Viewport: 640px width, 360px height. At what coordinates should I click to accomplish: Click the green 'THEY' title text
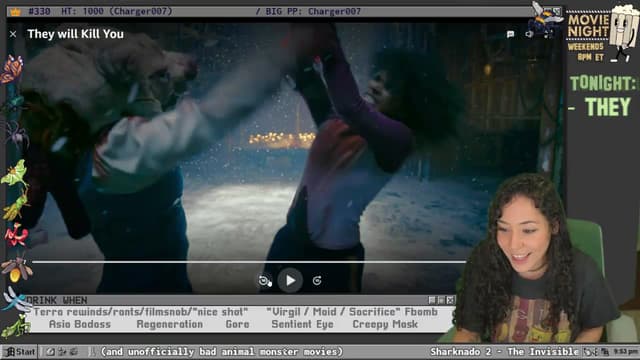click(608, 107)
